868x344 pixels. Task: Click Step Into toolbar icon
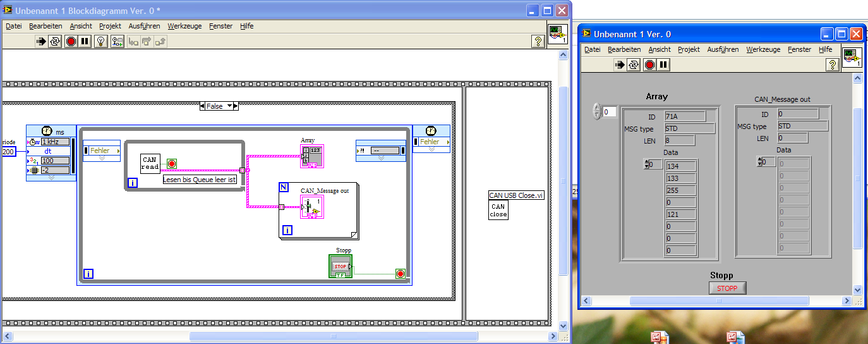point(133,41)
